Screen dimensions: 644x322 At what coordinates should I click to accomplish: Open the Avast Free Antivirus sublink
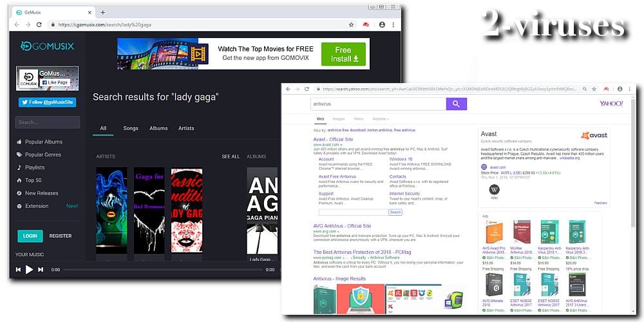(337, 176)
